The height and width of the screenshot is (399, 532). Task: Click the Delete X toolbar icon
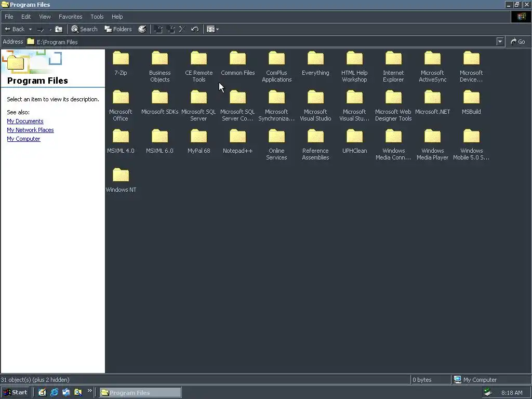pos(182,29)
